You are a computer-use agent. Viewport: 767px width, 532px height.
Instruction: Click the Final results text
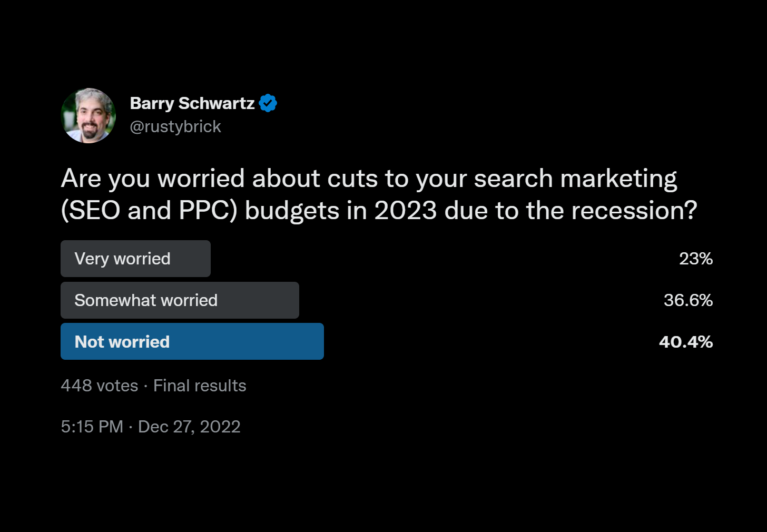tap(200, 386)
